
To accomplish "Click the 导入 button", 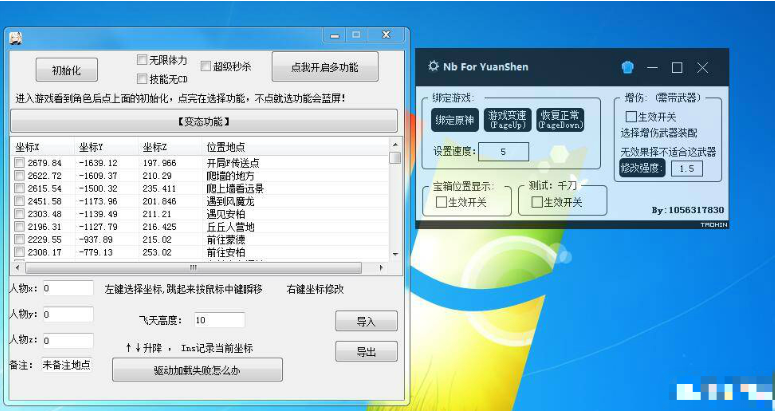I will 366,322.
